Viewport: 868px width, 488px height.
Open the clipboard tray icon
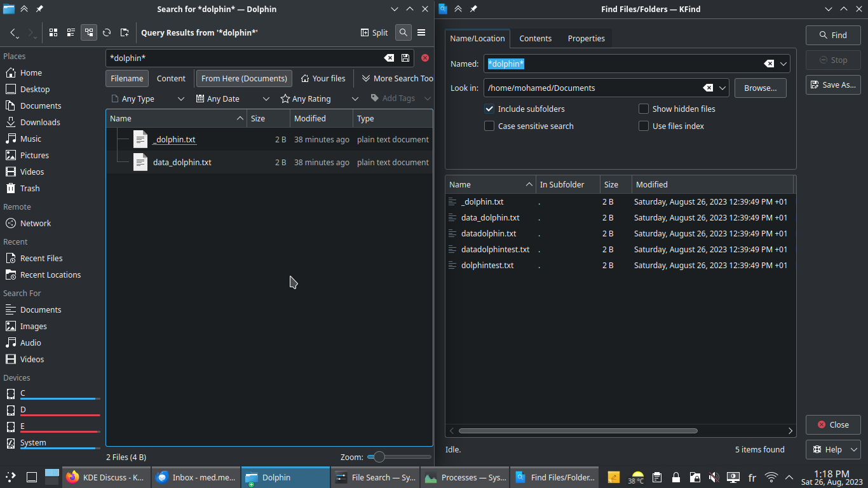[658, 477]
